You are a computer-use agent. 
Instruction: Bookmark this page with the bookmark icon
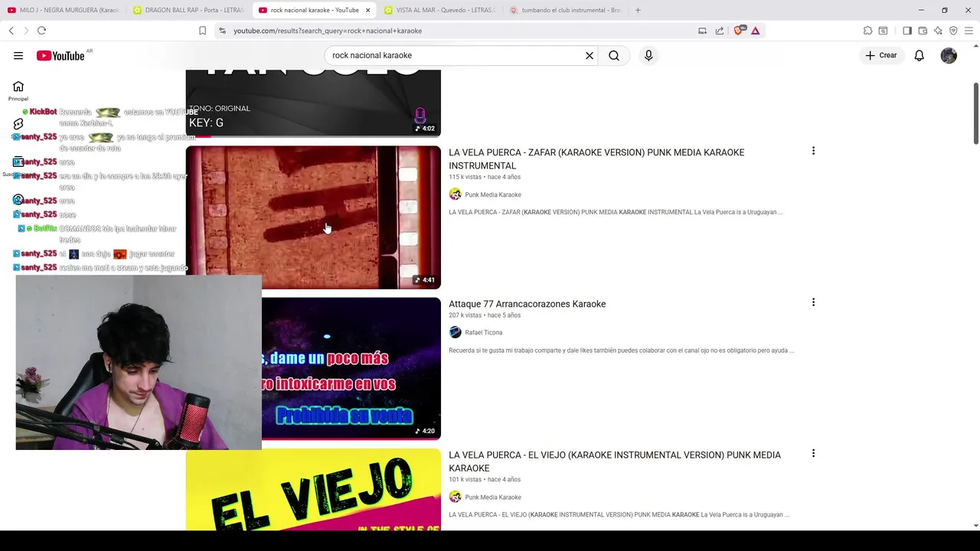tap(202, 31)
